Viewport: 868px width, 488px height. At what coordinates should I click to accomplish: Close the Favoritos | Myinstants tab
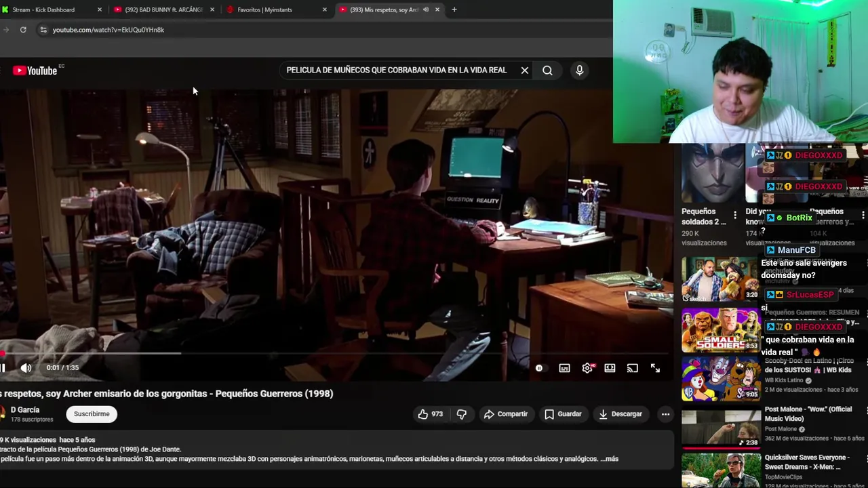324,9
